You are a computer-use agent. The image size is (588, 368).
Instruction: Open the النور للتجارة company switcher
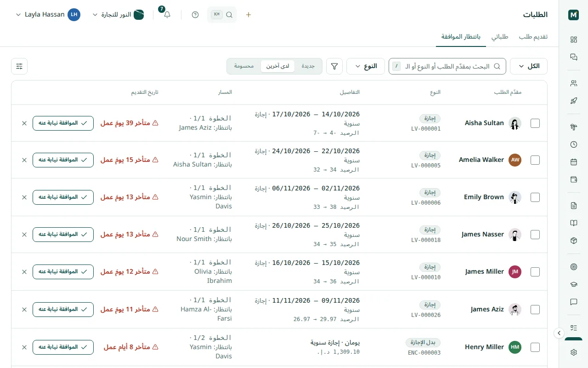pos(118,15)
